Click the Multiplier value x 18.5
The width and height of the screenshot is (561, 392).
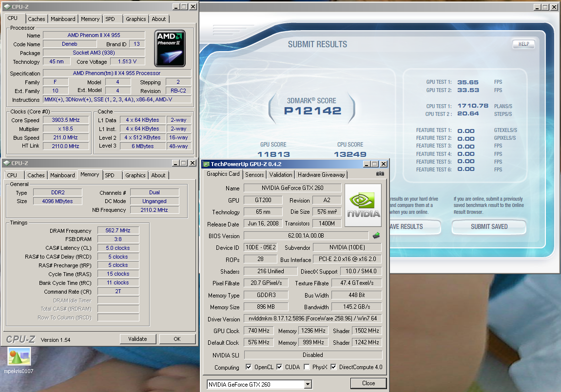(x=66, y=129)
